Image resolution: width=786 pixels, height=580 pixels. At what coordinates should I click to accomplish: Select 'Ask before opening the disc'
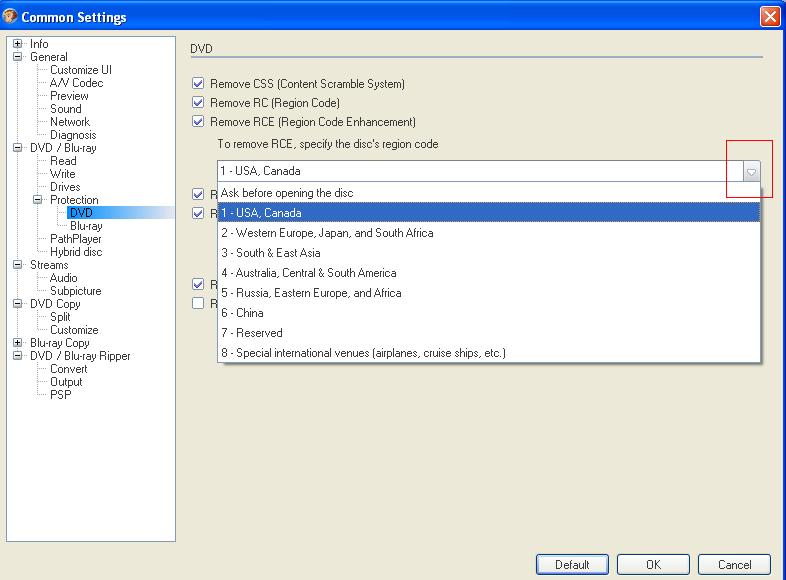tap(287, 193)
